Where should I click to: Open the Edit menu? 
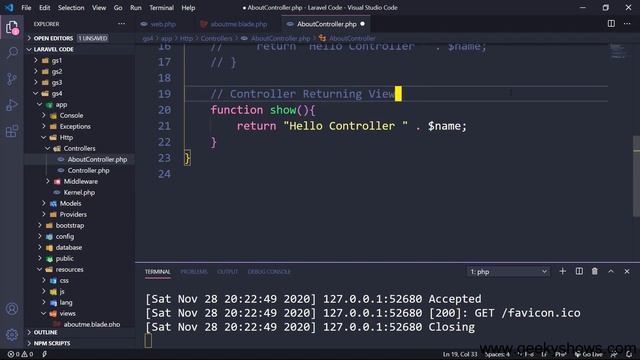pyautogui.click(x=44, y=8)
